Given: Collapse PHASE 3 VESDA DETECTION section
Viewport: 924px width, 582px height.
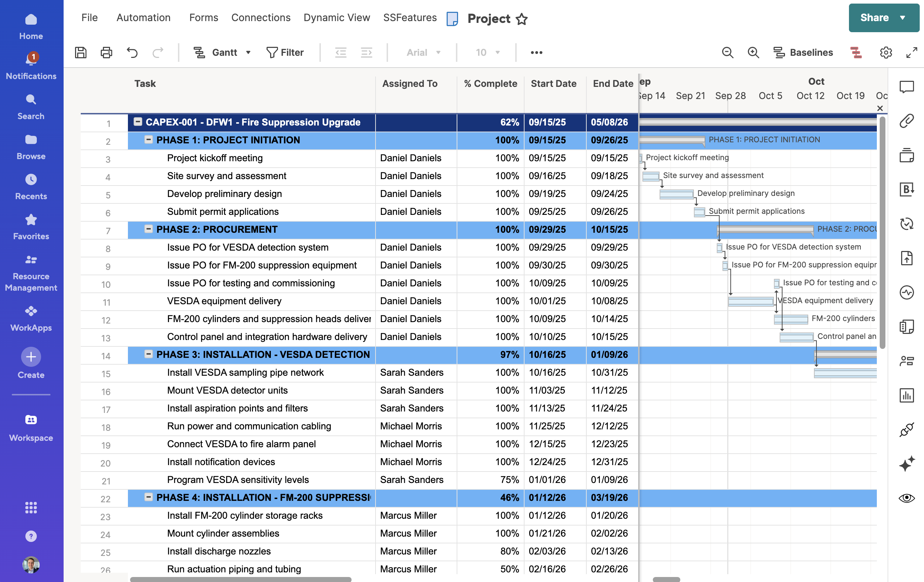Looking at the screenshot, I should tap(149, 354).
